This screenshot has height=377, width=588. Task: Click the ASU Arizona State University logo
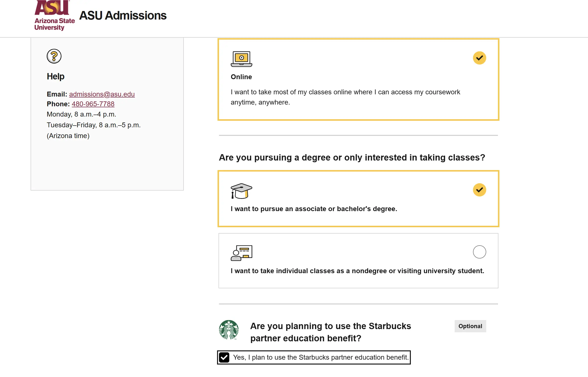pos(55,15)
